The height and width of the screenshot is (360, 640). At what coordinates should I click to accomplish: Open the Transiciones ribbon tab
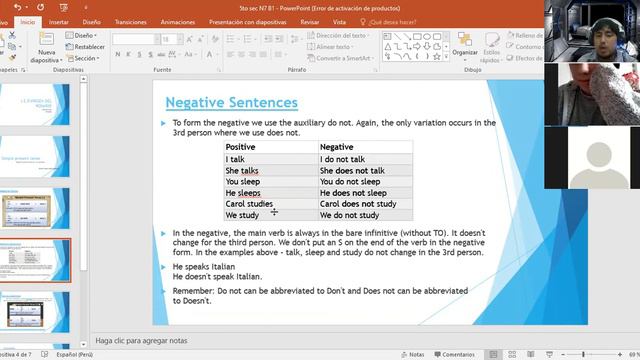(x=131, y=22)
